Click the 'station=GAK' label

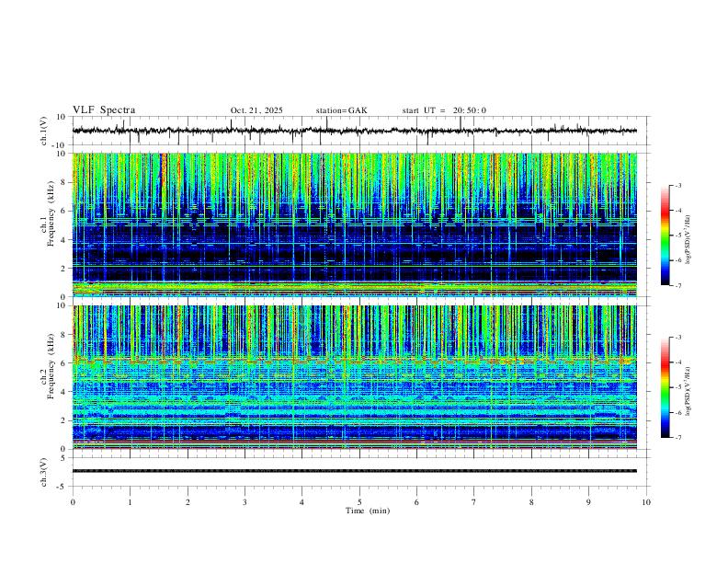341,110
